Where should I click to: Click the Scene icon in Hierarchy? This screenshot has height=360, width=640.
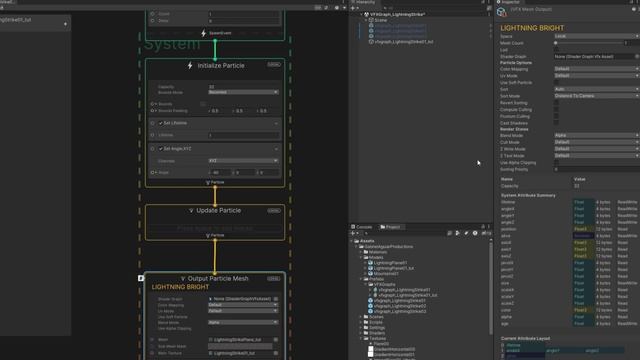click(x=371, y=20)
